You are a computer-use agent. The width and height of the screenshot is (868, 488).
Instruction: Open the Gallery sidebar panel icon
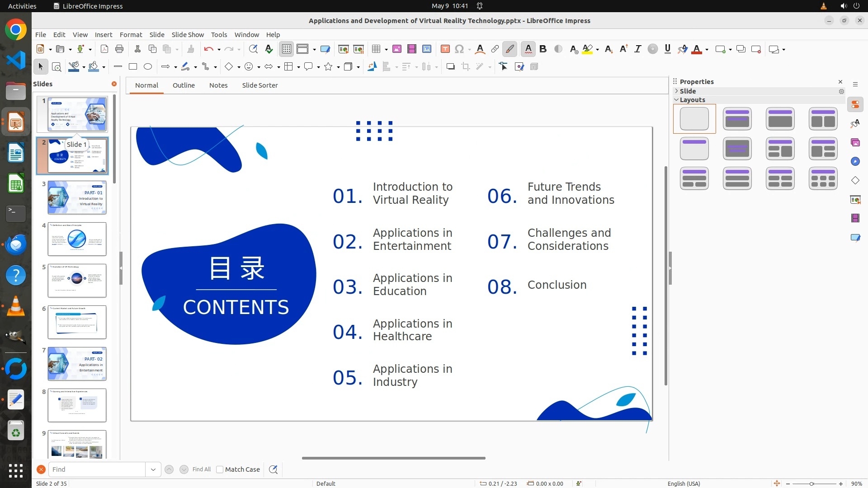[855, 143]
